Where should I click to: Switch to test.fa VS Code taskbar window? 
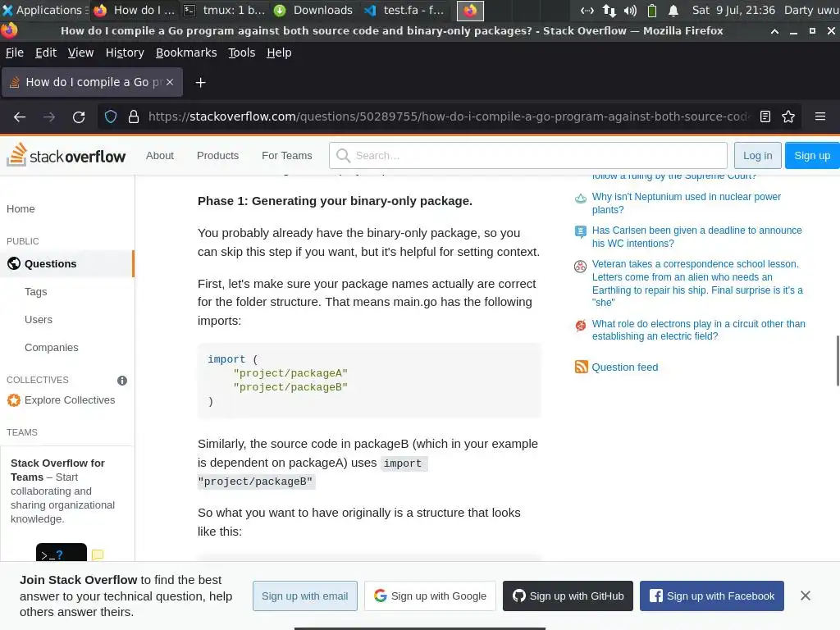pyautogui.click(x=404, y=10)
